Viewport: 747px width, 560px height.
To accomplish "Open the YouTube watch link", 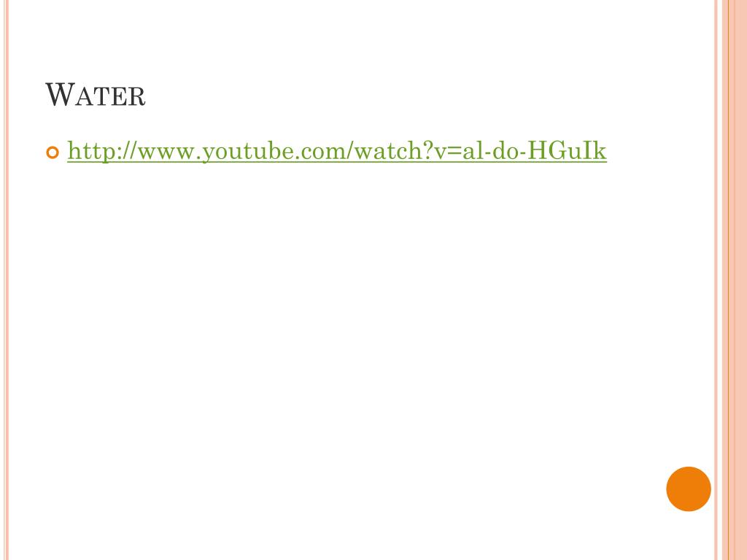I will click(x=337, y=151).
